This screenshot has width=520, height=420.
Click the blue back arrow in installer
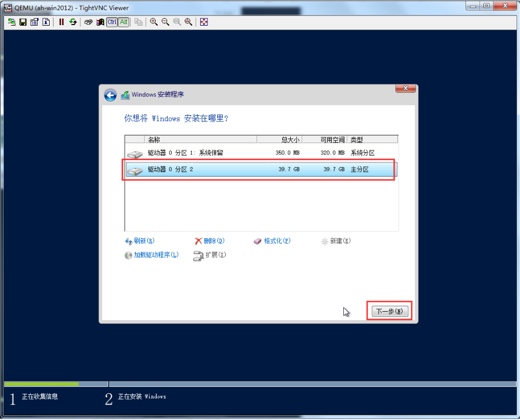pos(111,95)
